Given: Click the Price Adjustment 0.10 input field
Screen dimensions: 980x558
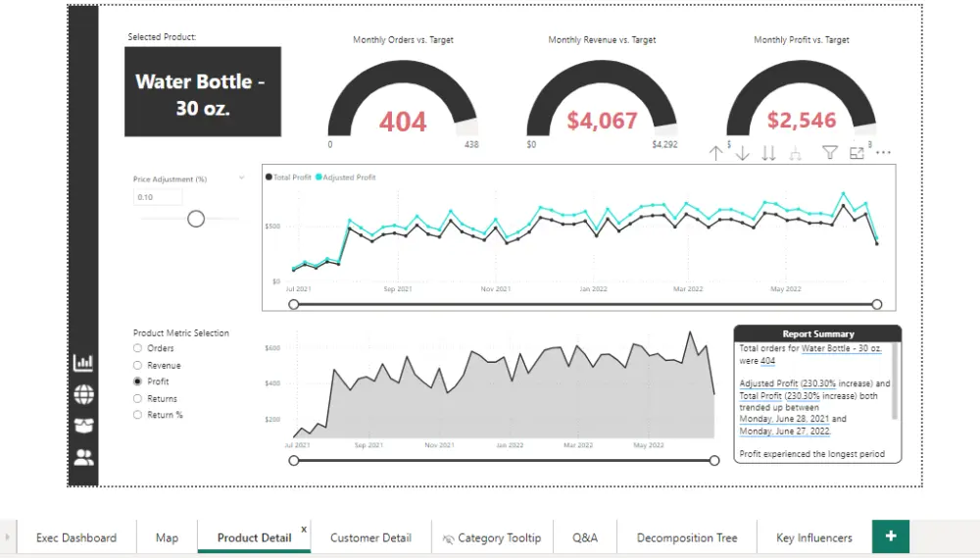Looking at the screenshot, I should (158, 197).
